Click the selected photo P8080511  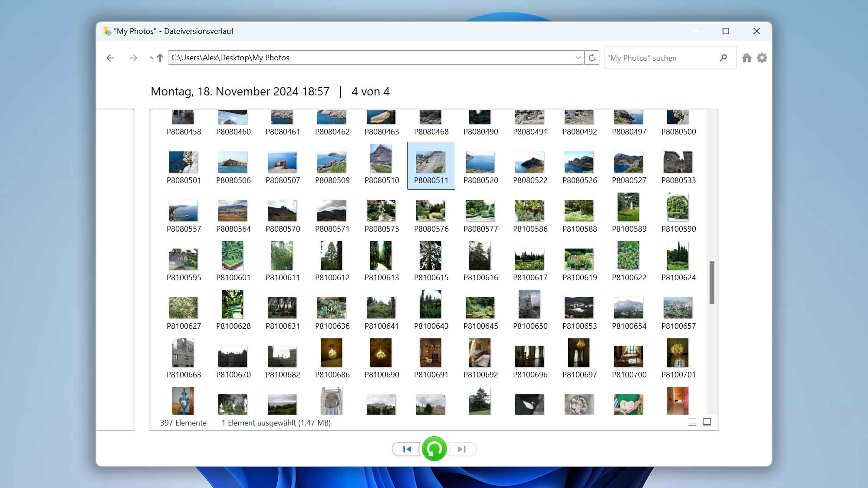431,166
